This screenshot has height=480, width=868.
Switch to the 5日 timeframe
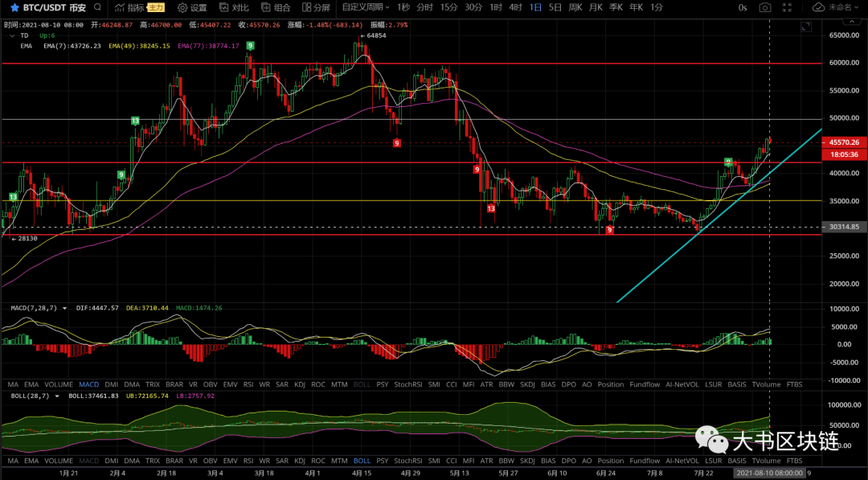pyautogui.click(x=555, y=7)
